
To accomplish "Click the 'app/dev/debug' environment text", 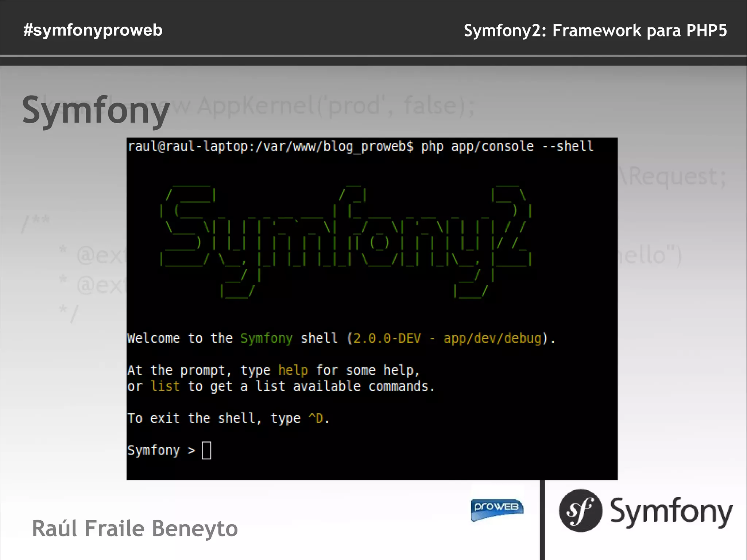I will tap(492, 339).
